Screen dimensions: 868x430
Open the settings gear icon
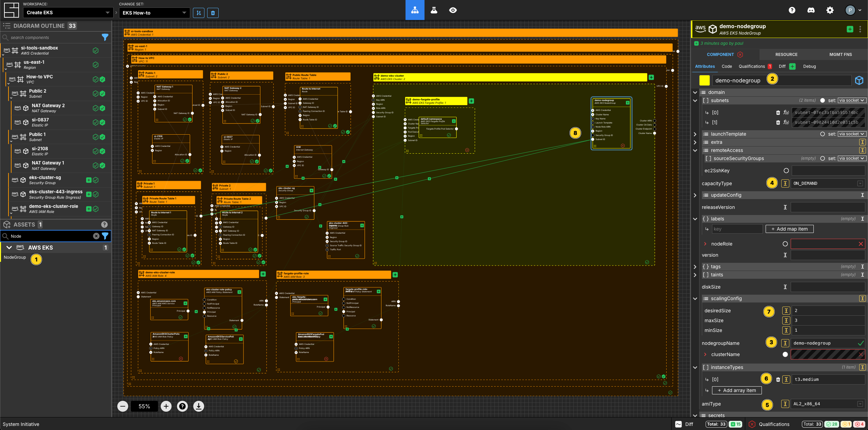pos(830,10)
